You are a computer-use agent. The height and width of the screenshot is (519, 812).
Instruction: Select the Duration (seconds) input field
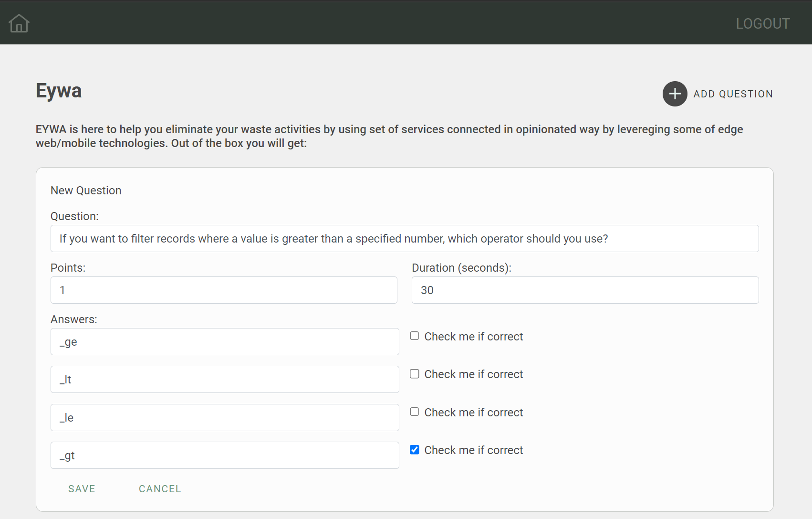(585, 290)
